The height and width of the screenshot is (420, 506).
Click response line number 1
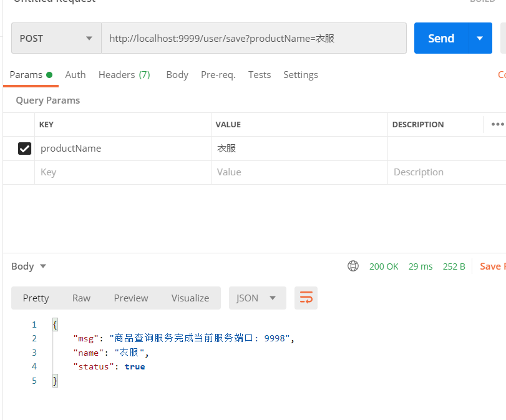point(34,325)
